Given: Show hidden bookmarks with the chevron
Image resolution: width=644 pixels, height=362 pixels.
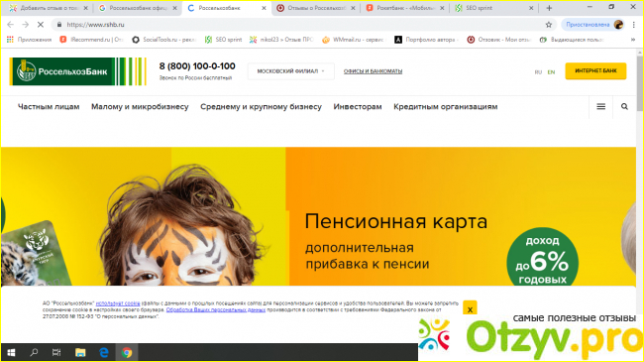Looking at the screenshot, I should click(x=633, y=40).
